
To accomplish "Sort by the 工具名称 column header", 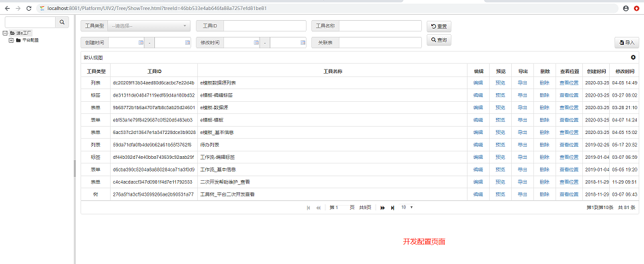I will (333, 71).
